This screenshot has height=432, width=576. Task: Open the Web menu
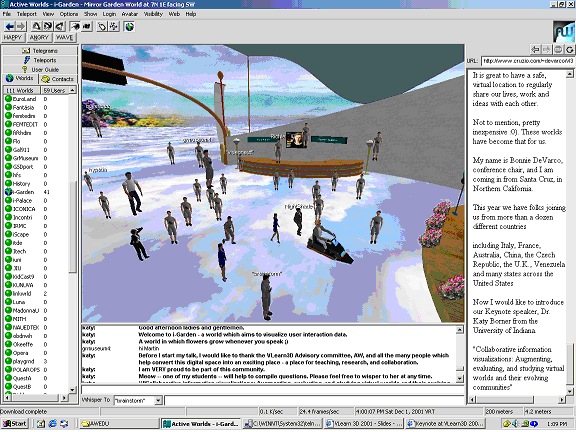(174, 14)
